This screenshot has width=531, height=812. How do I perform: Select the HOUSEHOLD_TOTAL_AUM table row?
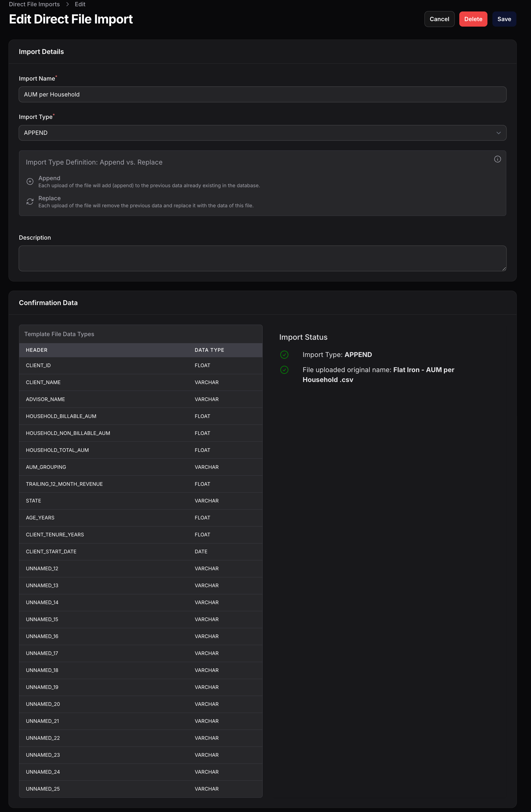[x=141, y=450]
